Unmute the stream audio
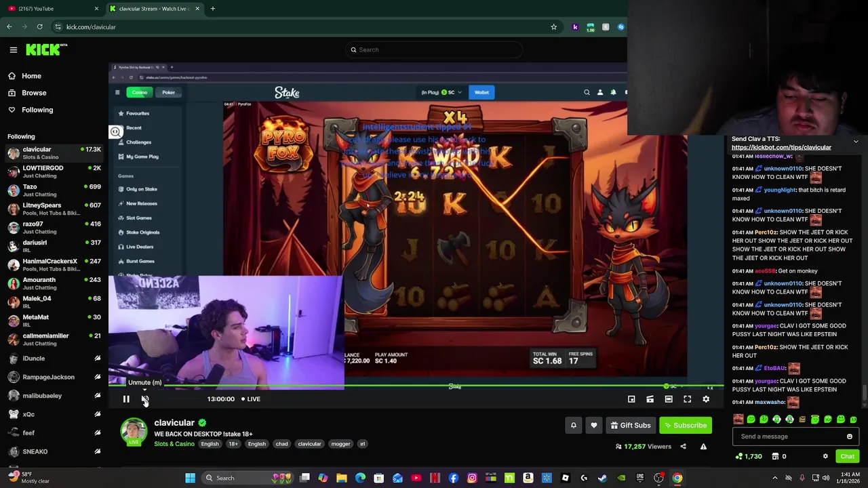Image resolution: width=868 pixels, height=488 pixels. coord(145,399)
